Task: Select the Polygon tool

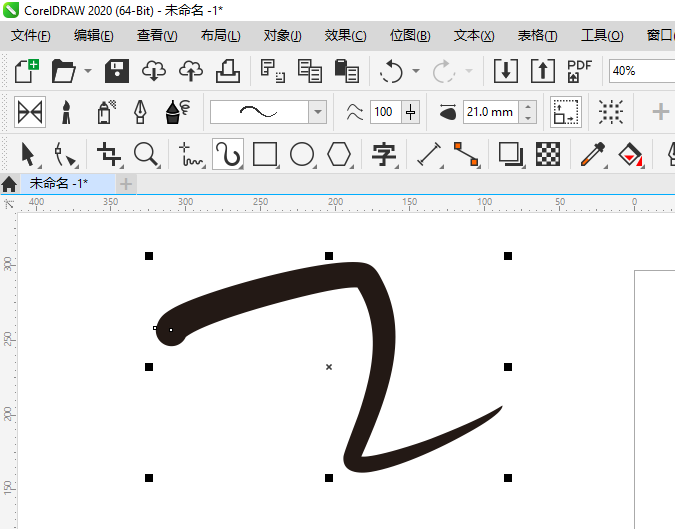Action: coord(340,154)
